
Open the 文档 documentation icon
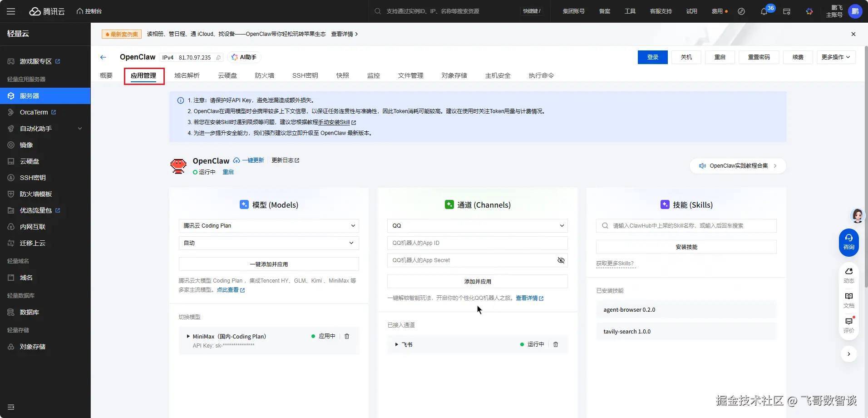coord(849,300)
